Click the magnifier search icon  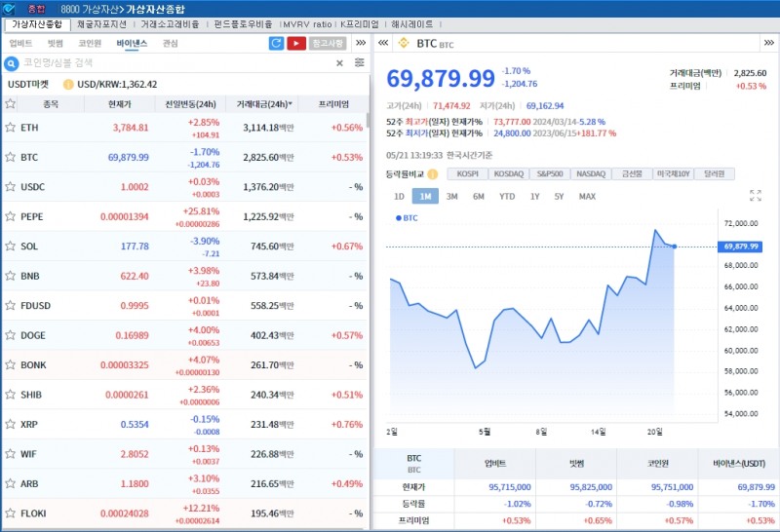point(13,63)
